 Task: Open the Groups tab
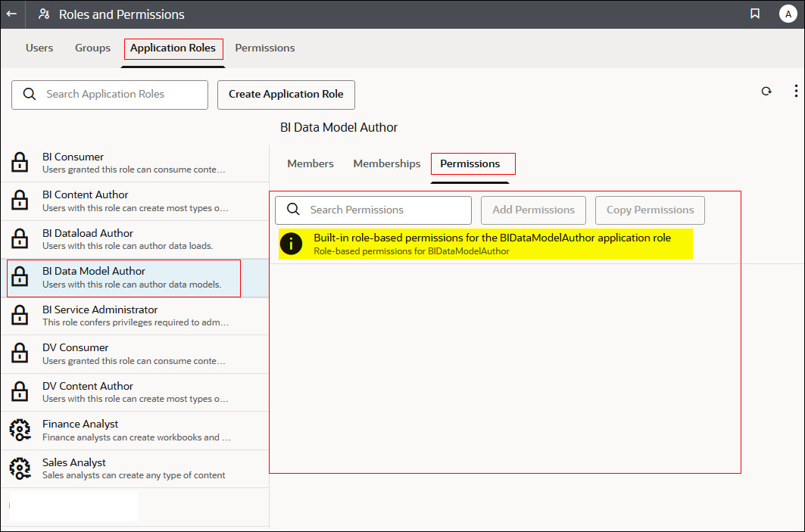[92, 48]
